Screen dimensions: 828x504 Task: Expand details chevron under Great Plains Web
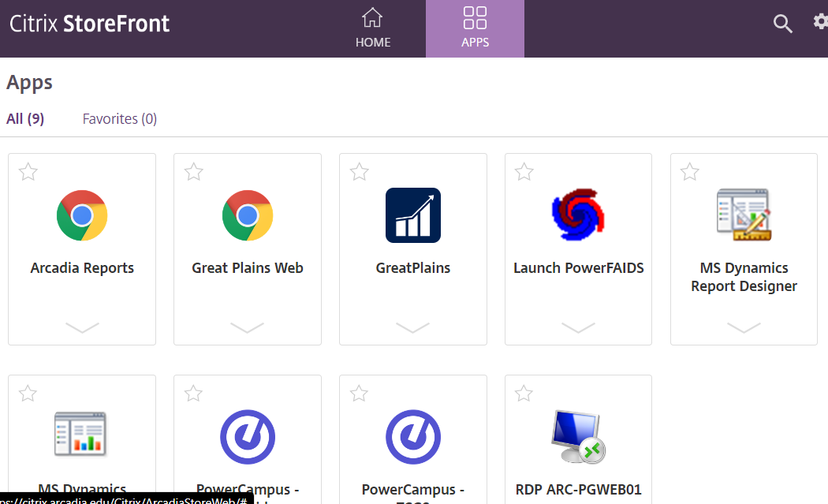[248, 327]
